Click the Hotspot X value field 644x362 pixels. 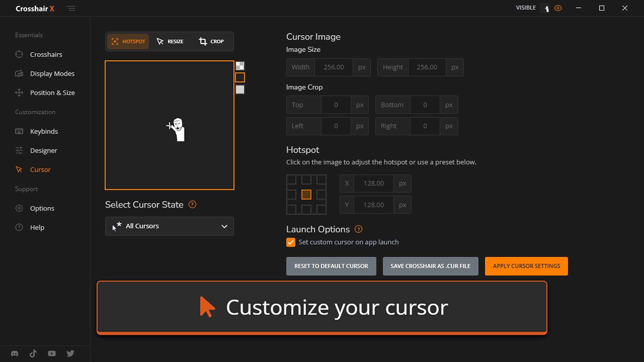tap(374, 183)
